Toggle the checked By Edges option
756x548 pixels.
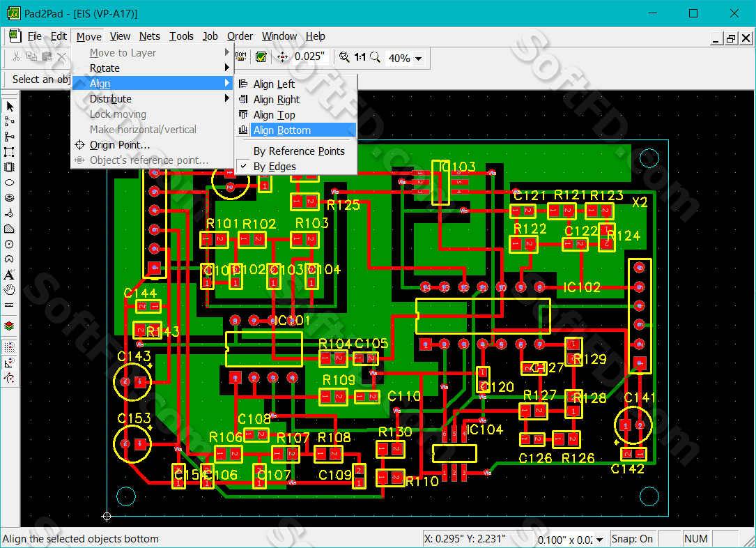[296, 167]
